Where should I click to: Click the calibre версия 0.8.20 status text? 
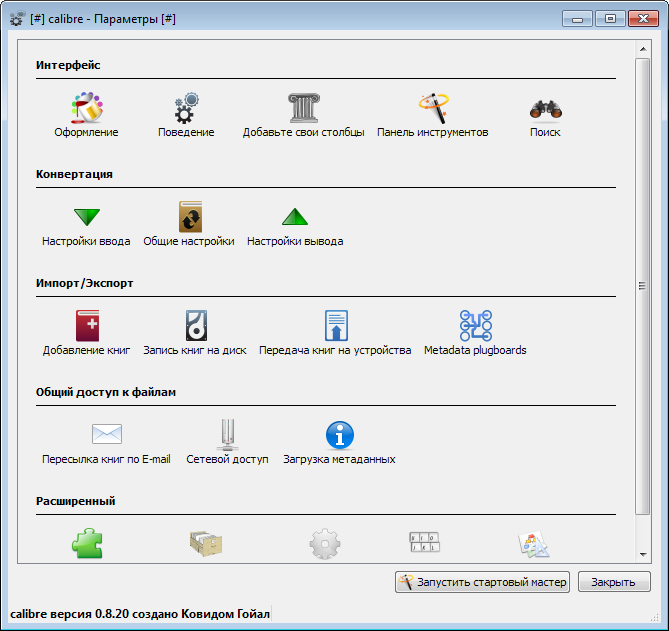140,614
